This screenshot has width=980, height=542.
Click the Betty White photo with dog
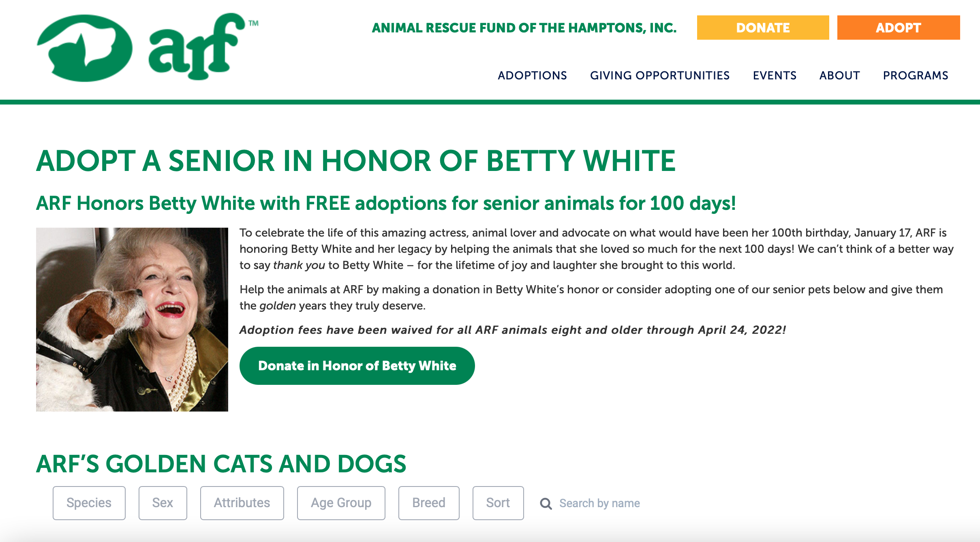132,320
